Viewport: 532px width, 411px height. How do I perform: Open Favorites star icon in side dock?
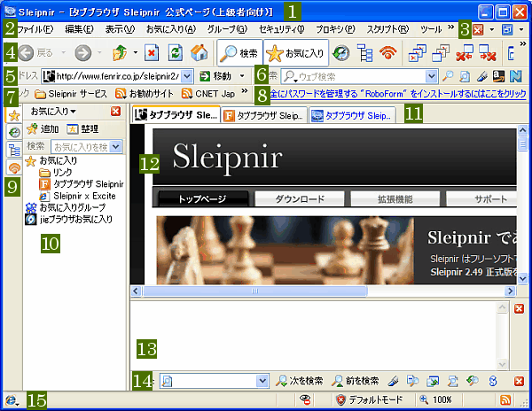[14, 116]
